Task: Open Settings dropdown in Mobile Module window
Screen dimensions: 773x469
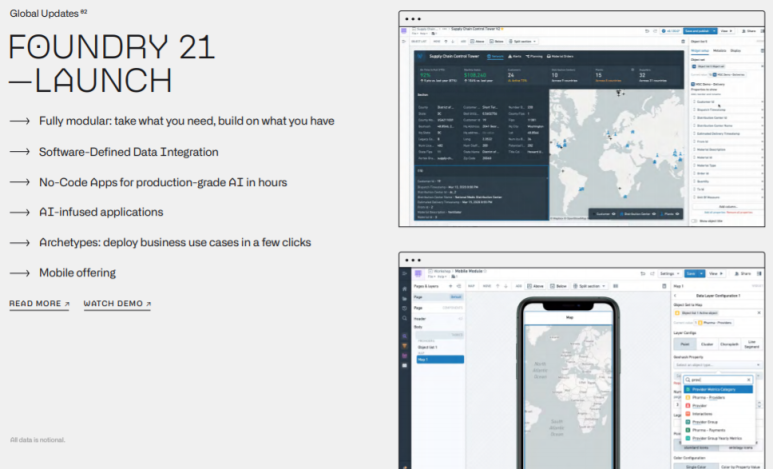Action: tap(670, 273)
